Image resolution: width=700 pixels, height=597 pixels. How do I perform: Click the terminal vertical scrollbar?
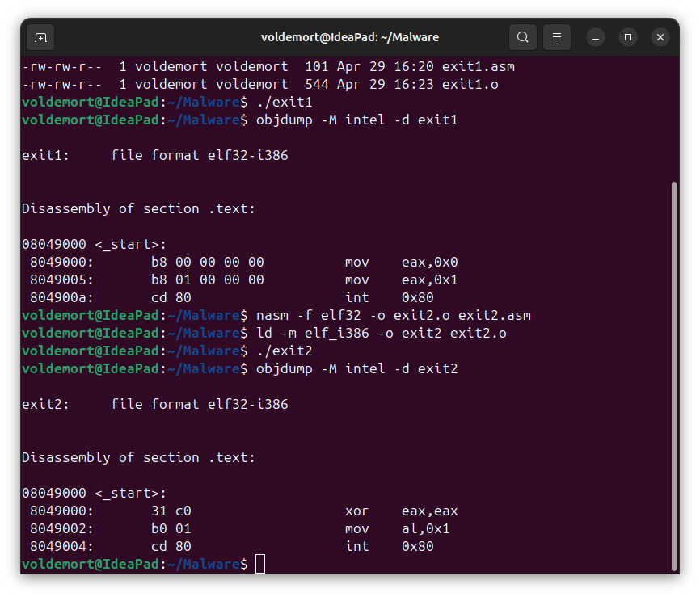coord(674,376)
